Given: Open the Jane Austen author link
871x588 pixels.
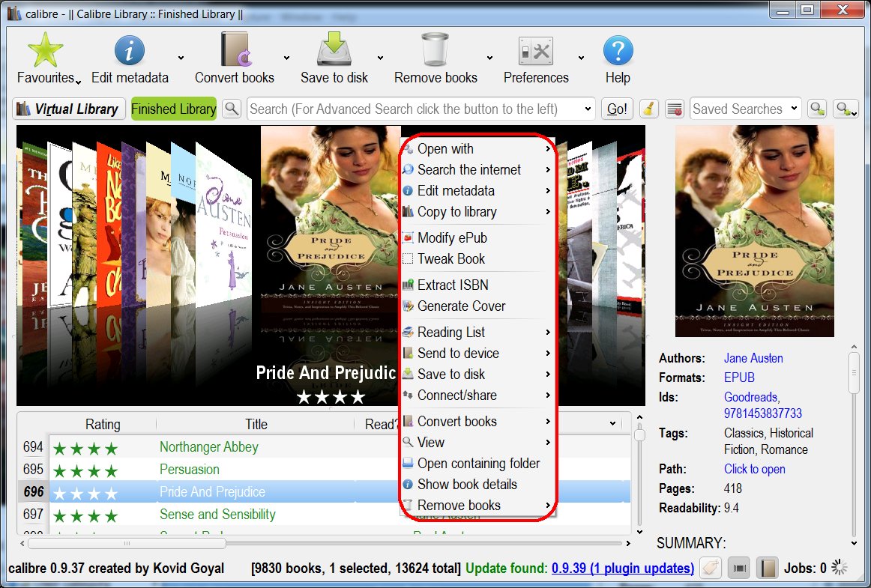Looking at the screenshot, I should 753,358.
